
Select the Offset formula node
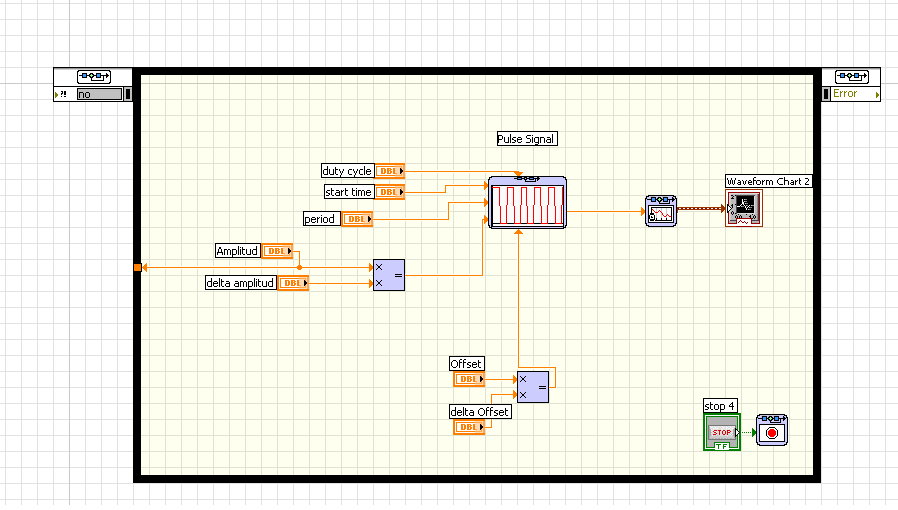pos(532,387)
